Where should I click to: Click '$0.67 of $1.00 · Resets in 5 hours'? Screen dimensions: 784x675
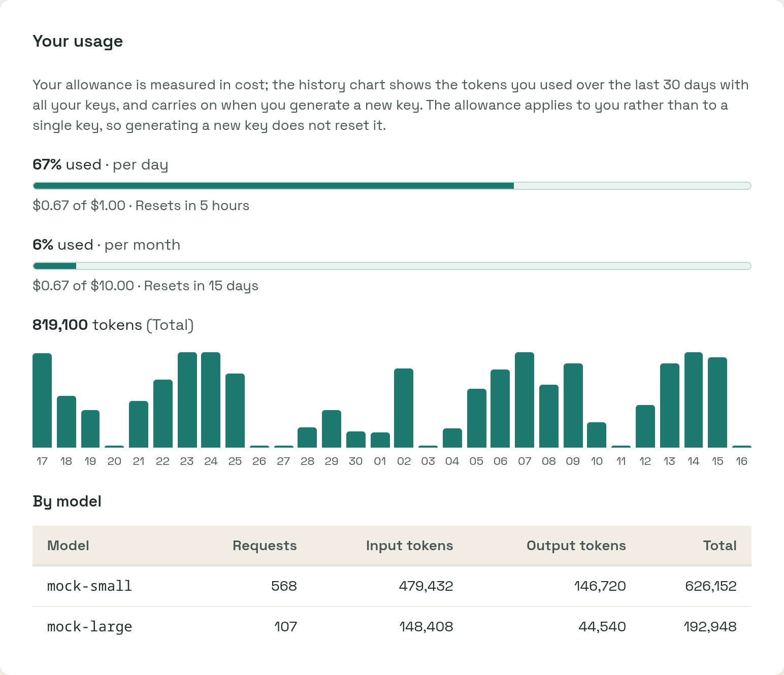[141, 206]
